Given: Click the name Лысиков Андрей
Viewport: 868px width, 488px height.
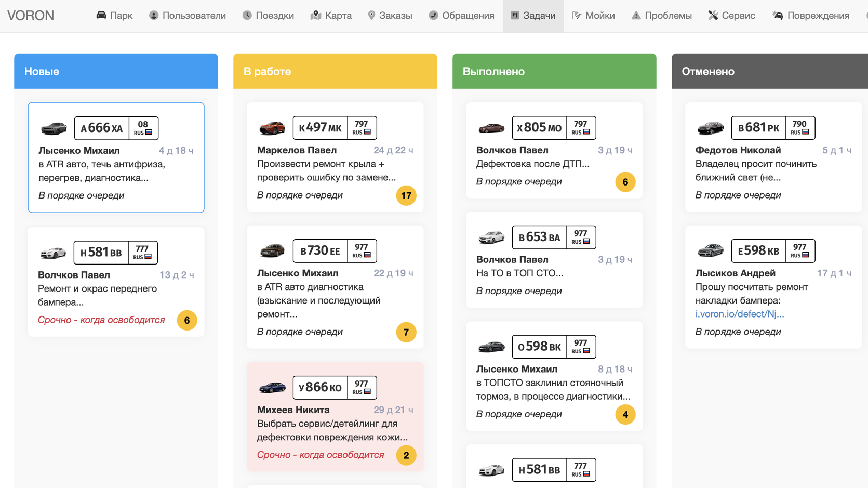Looking at the screenshot, I should click(x=736, y=273).
